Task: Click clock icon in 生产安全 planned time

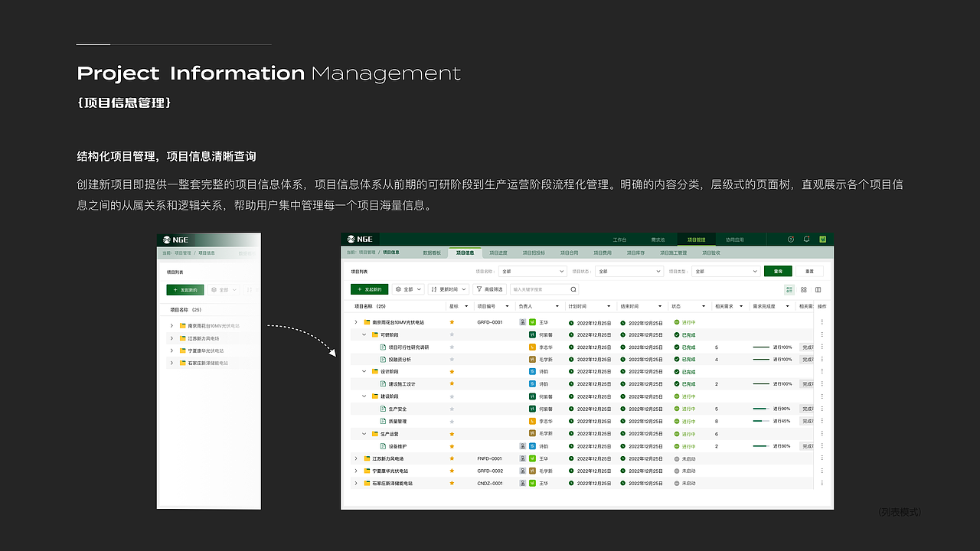Action: (x=571, y=409)
